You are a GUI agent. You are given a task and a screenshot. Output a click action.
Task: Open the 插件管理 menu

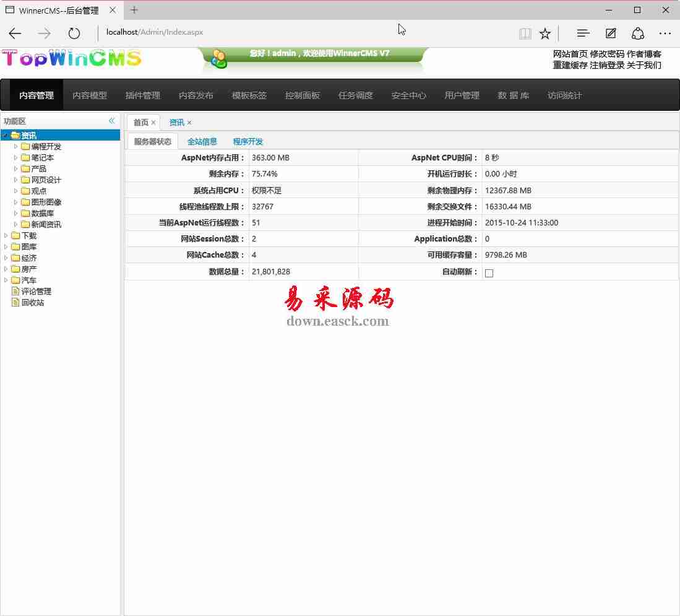point(142,95)
